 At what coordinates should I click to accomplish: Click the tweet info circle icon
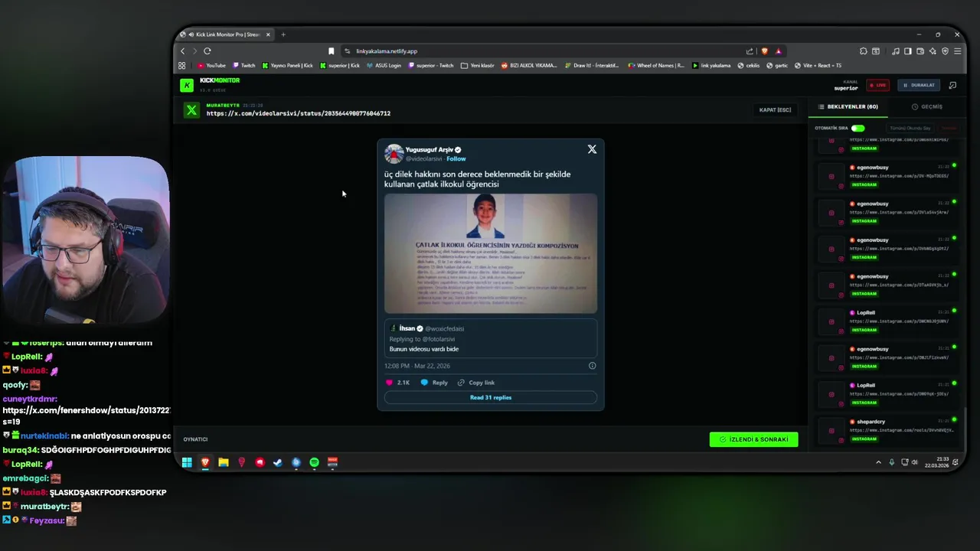click(592, 366)
